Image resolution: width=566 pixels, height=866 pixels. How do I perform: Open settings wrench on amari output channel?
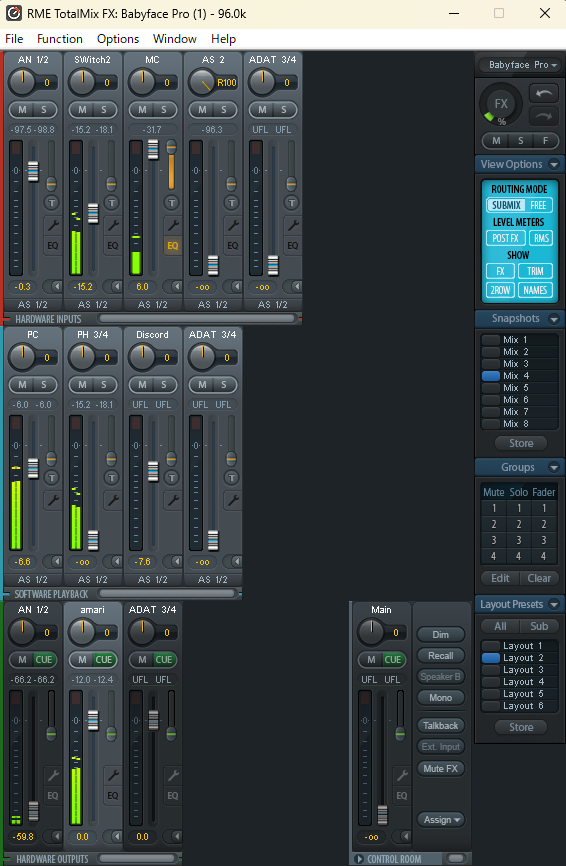point(113,775)
